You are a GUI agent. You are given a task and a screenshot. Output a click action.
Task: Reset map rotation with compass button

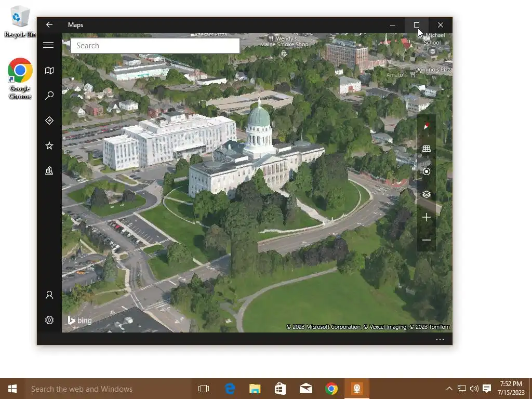point(427,126)
